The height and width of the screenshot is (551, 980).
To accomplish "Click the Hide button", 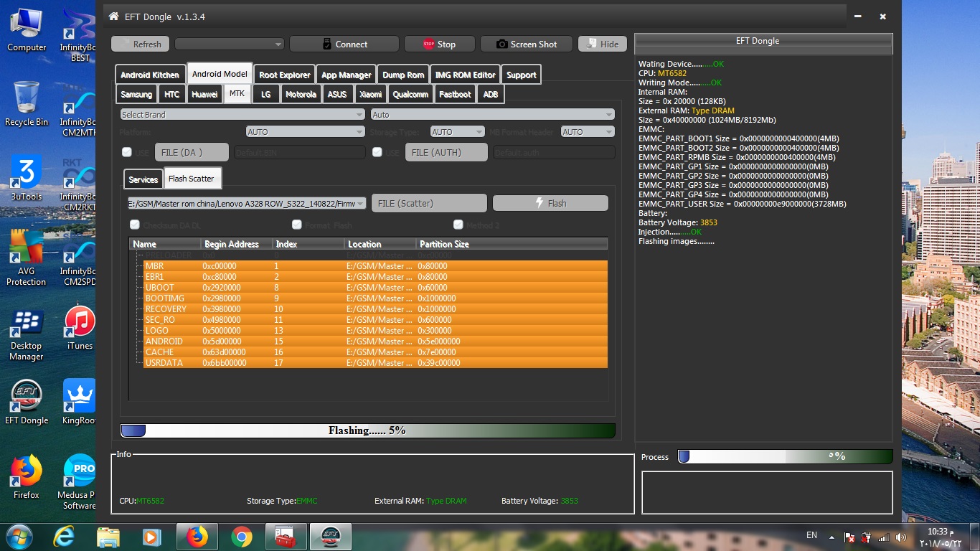I will tap(603, 44).
